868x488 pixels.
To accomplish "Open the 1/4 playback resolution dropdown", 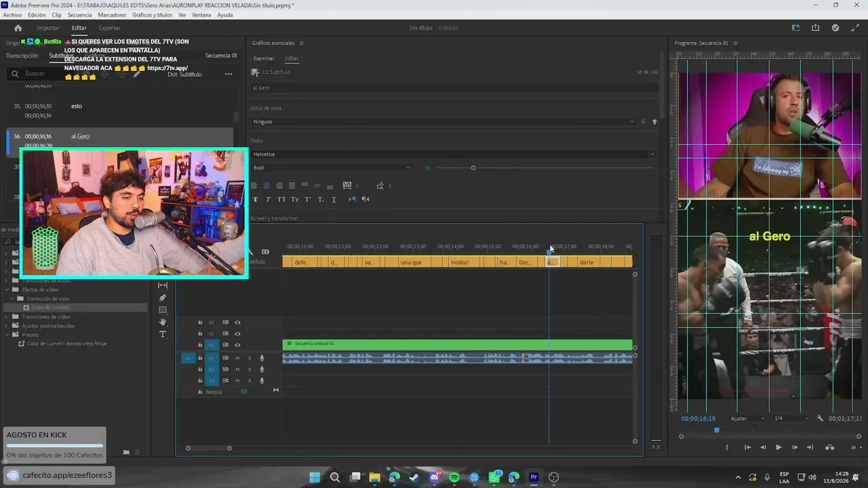I will coord(791,418).
